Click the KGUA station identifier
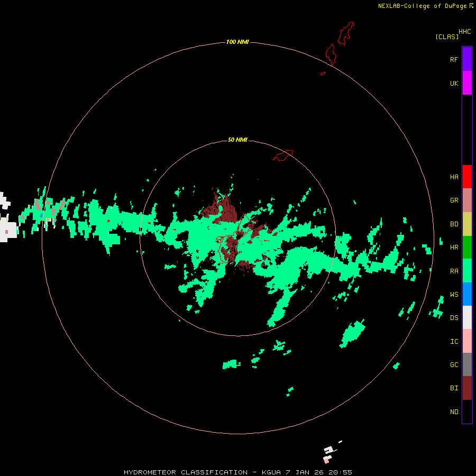This screenshot has width=476, height=476. coord(272,472)
